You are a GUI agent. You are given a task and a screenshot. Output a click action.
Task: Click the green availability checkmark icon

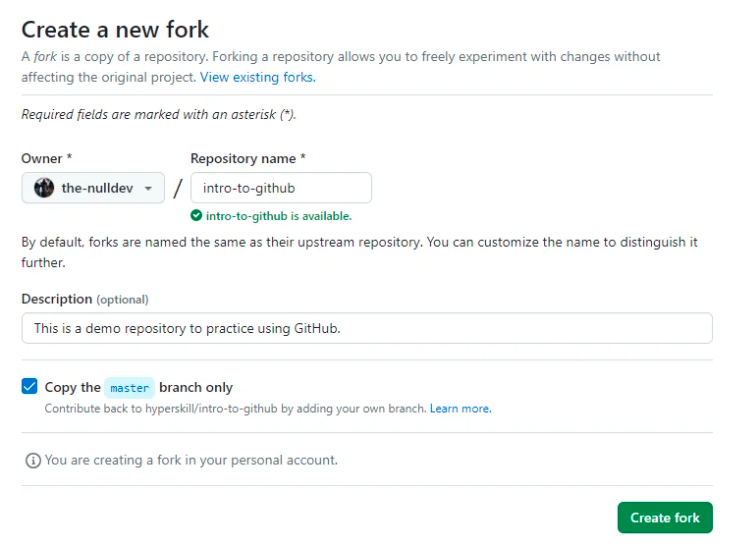pos(196,216)
